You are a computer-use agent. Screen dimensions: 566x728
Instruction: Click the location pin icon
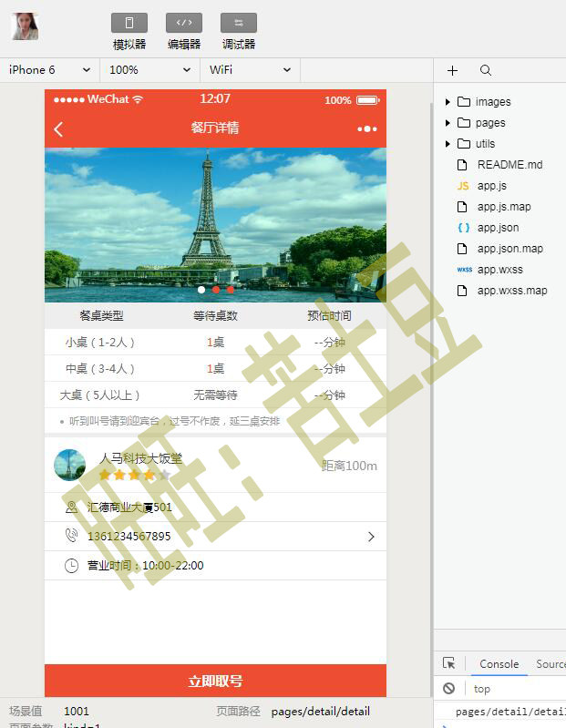click(x=71, y=507)
